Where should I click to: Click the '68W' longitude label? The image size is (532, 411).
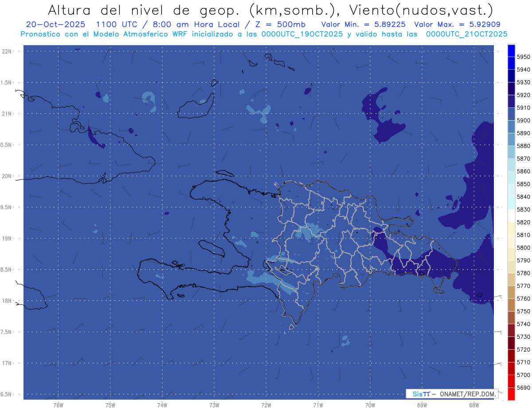click(474, 405)
